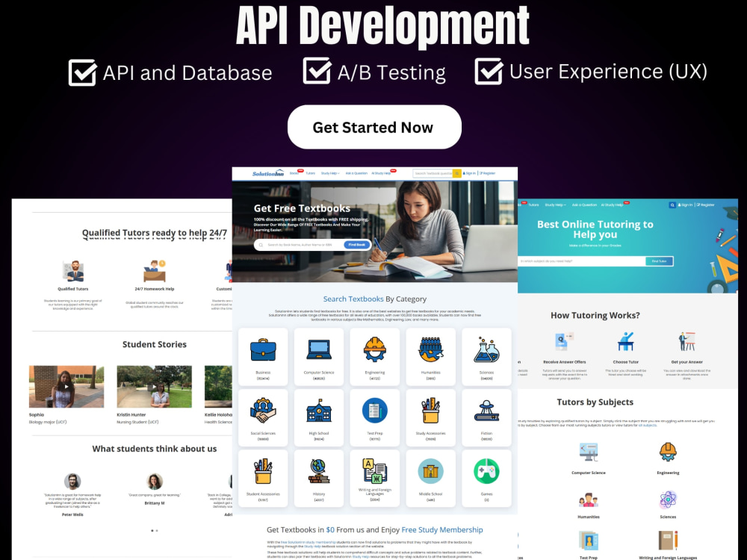Screen dimensions: 747x560
Task: Click the Find Tutor button
Action: pos(660,261)
